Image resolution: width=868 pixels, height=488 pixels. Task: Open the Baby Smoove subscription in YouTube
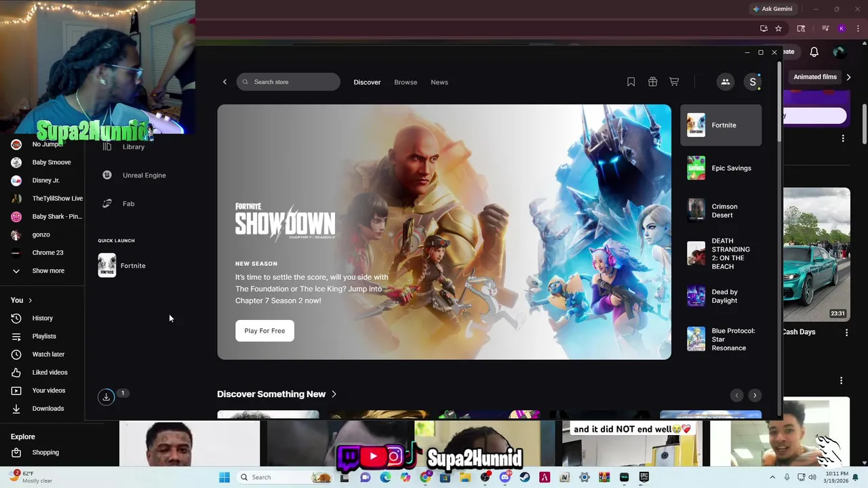coord(42,163)
